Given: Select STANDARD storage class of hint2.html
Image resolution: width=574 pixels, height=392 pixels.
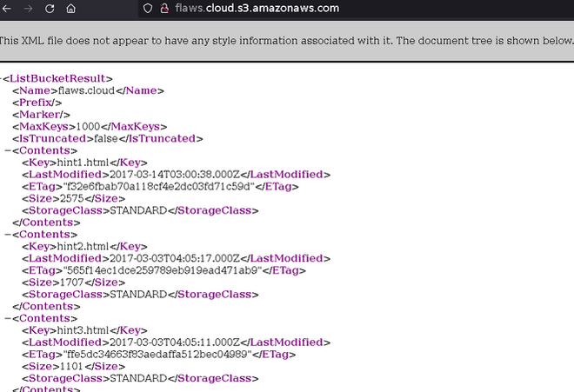Looking at the screenshot, I should tap(138, 295).
